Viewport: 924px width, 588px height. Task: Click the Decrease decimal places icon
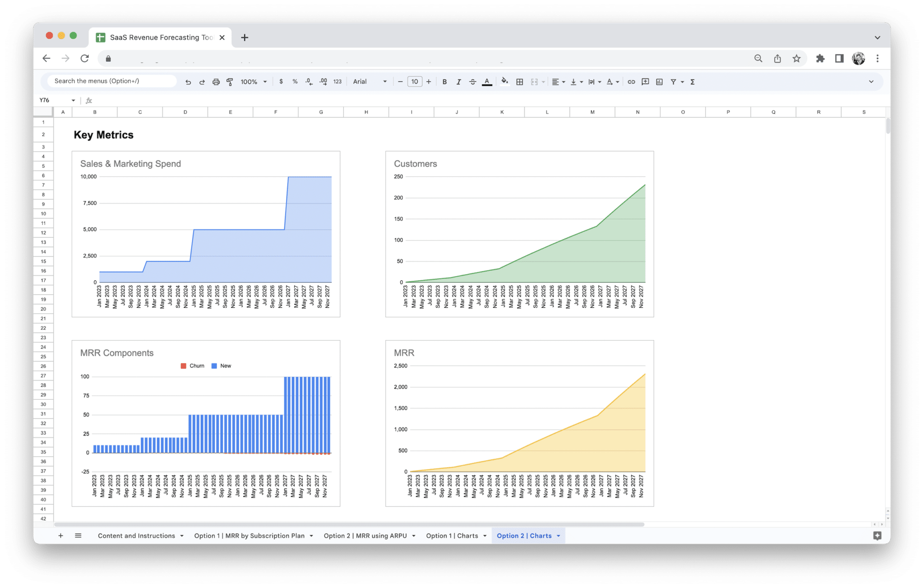point(309,82)
